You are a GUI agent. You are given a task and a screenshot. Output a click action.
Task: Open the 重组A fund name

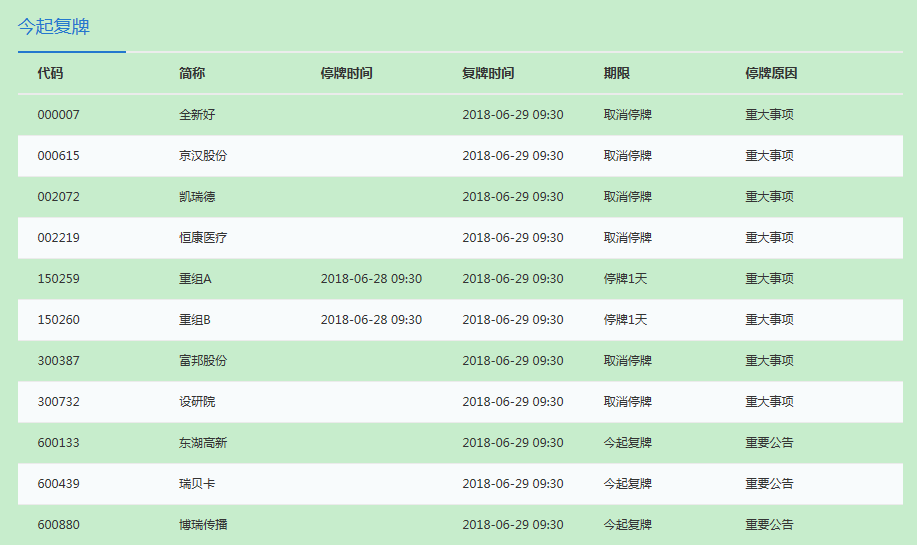pyautogui.click(x=195, y=279)
